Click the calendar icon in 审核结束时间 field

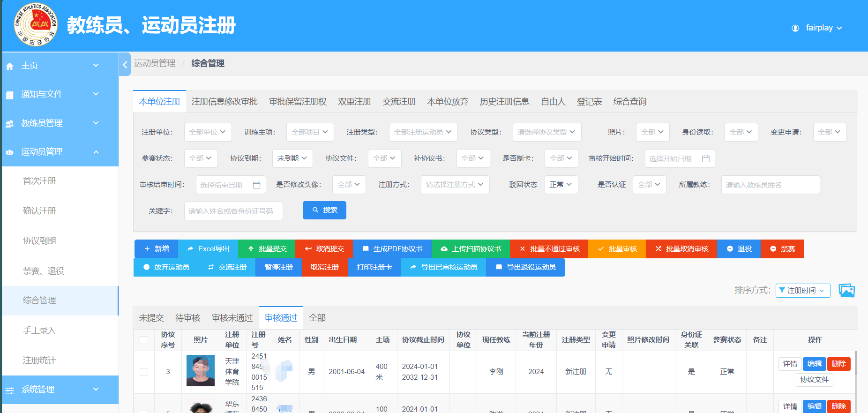pyautogui.click(x=256, y=185)
